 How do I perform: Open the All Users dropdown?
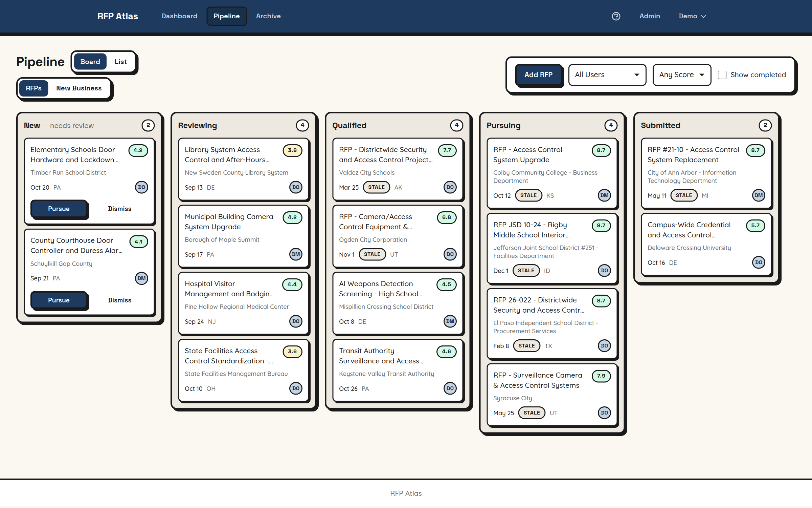pos(607,75)
